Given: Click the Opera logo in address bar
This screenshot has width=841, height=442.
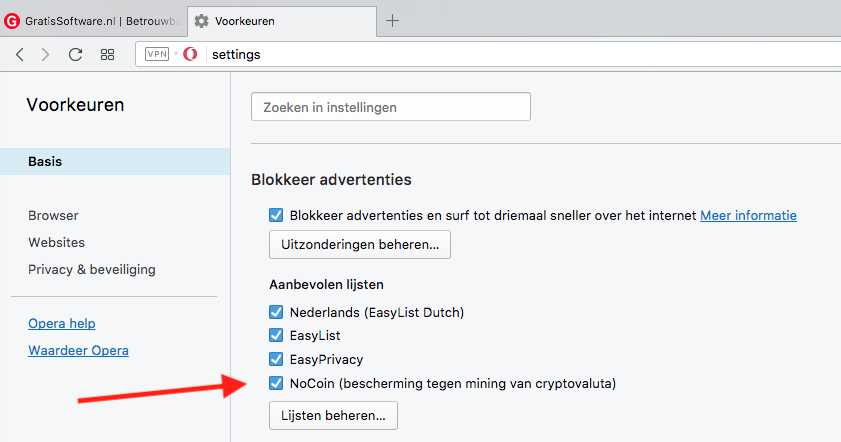Looking at the screenshot, I should click(x=190, y=55).
